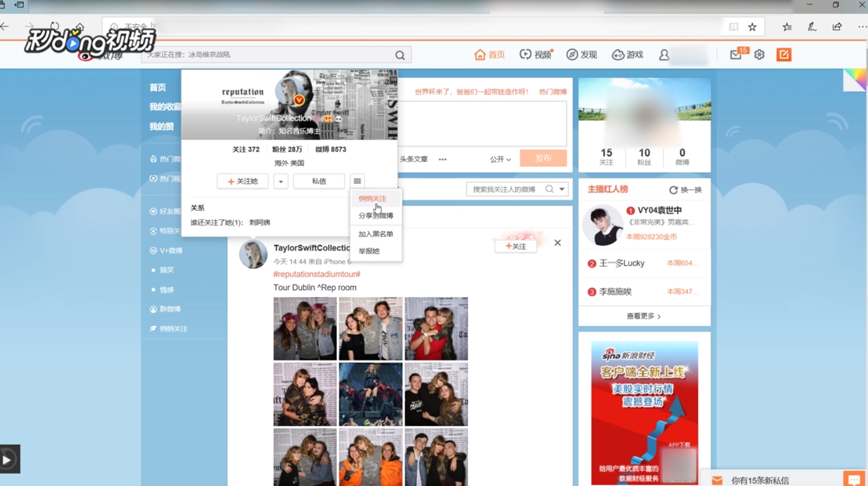
Task: Click the user profile icon in header
Action: tap(664, 55)
